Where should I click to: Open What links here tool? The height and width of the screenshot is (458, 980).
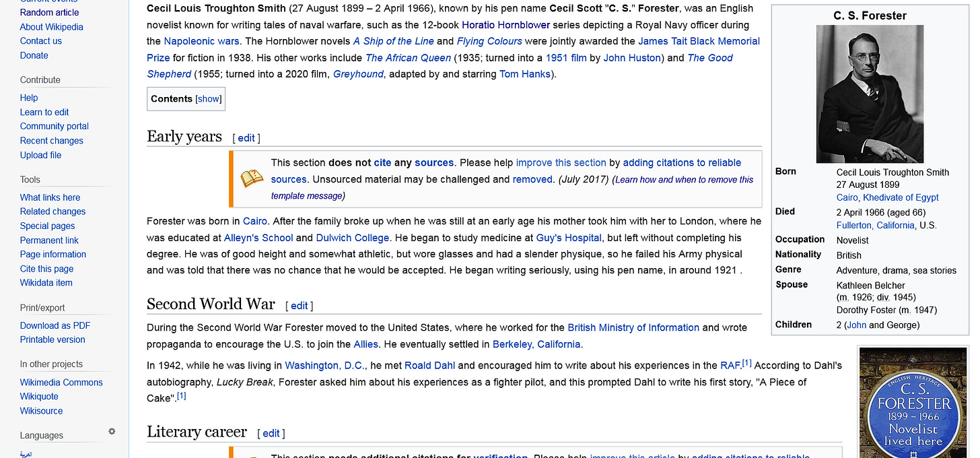click(50, 197)
